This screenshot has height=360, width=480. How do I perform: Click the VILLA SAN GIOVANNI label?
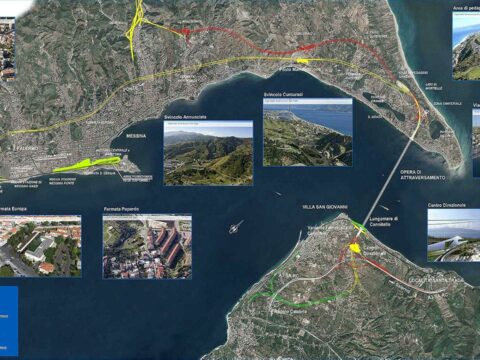325,207
